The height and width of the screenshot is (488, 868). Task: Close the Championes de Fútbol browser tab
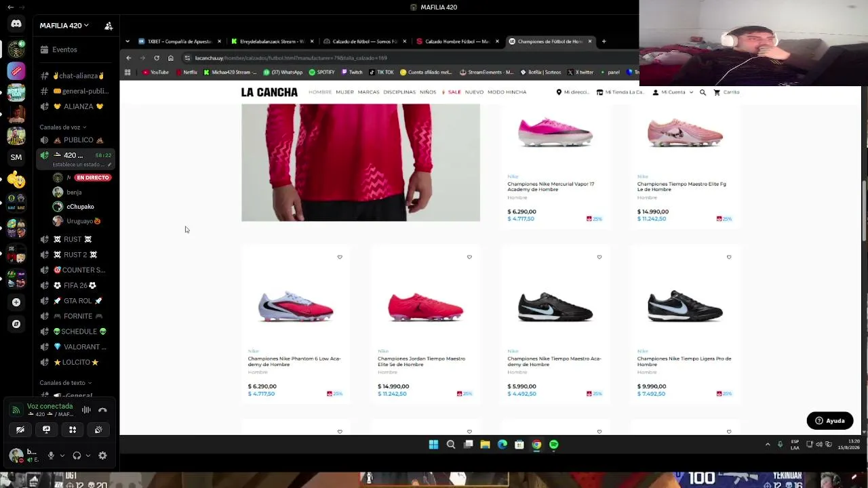pos(590,41)
